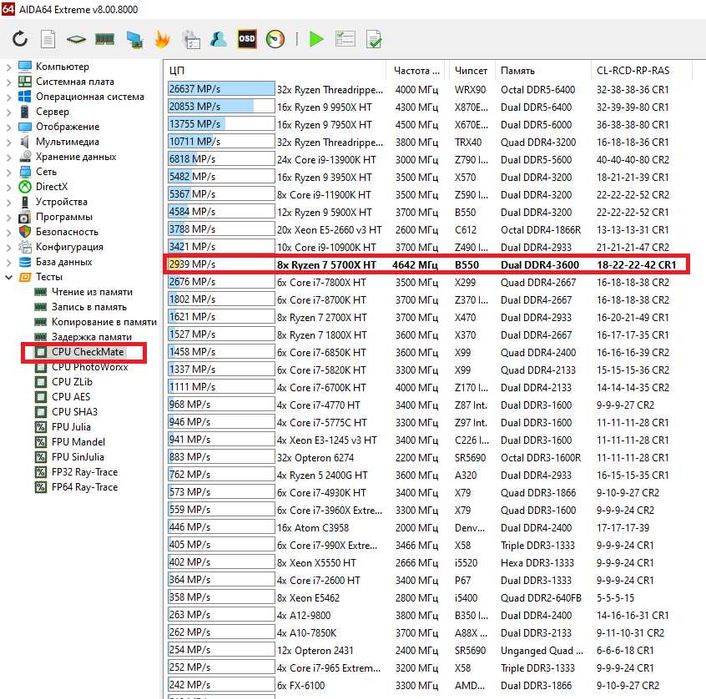The height and width of the screenshot is (699, 706).
Task: Select the 13755 MP/s result bar
Action: (x=221, y=124)
